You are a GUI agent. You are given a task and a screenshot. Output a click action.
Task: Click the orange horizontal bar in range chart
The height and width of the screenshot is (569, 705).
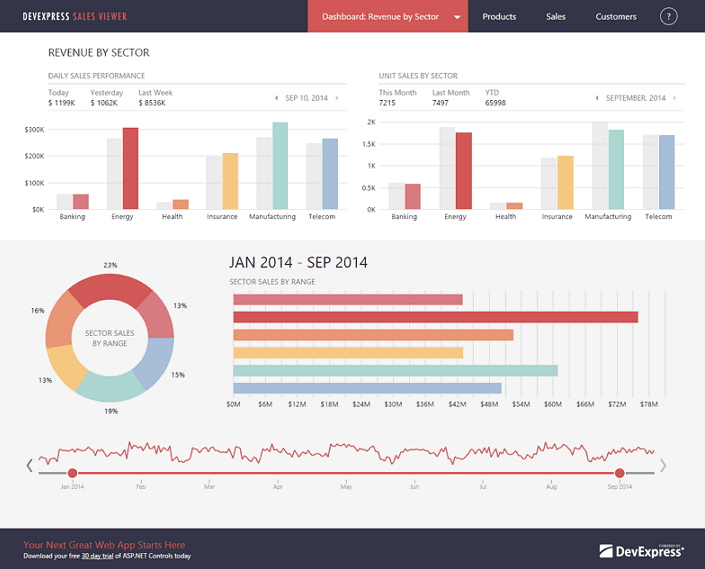coord(373,335)
